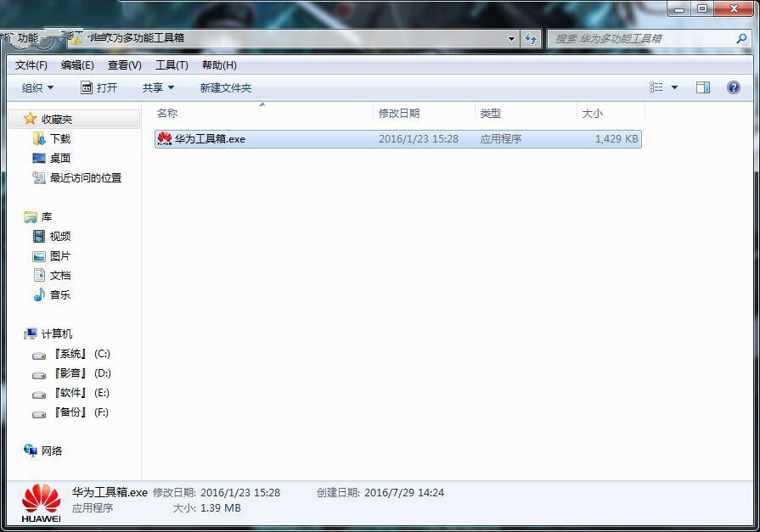Click the Huawei icon beside 华为工具箱.exe
Image resolution: width=760 pixels, height=532 pixels.
[165, 138]
